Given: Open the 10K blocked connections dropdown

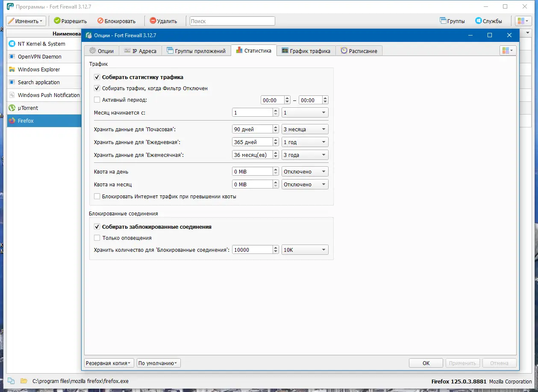Looking at the screenshot, I should click(x=305, y=250).
